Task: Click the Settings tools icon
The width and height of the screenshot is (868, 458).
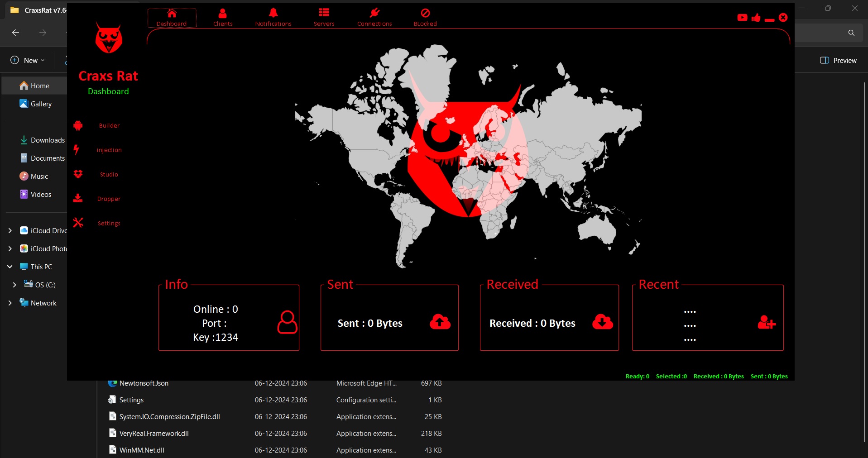Action: tap(78, 223)
